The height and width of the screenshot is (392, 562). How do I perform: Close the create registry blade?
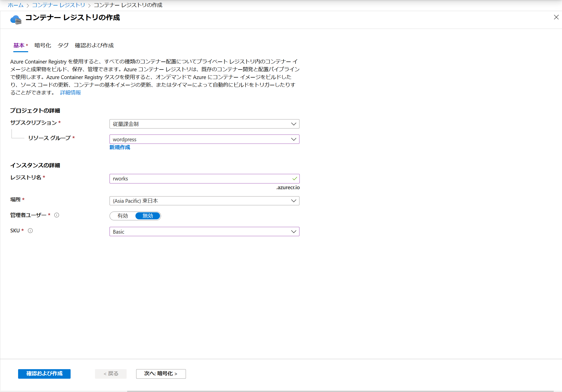click(556, 17)
